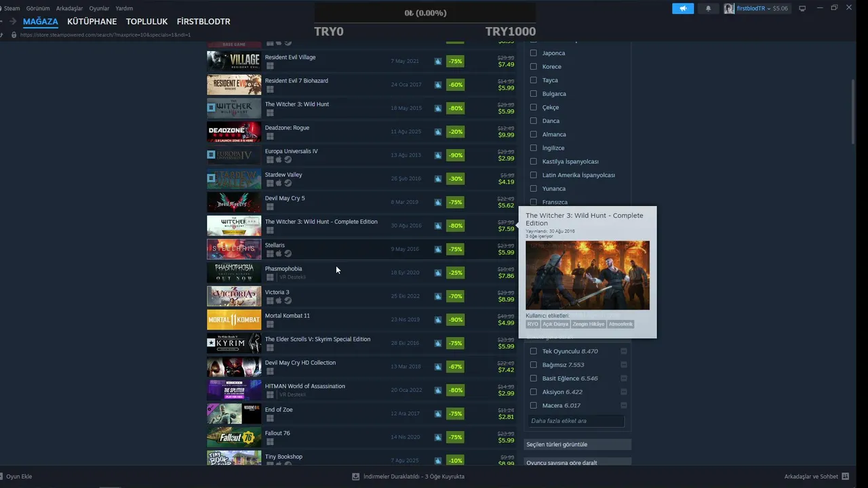Image resolution: width=868 pixels, height=488 pixels.
Task: Click Windows platform icon under Europa Universalis IV
Action: pyautogui.click(x=269, y=160)
